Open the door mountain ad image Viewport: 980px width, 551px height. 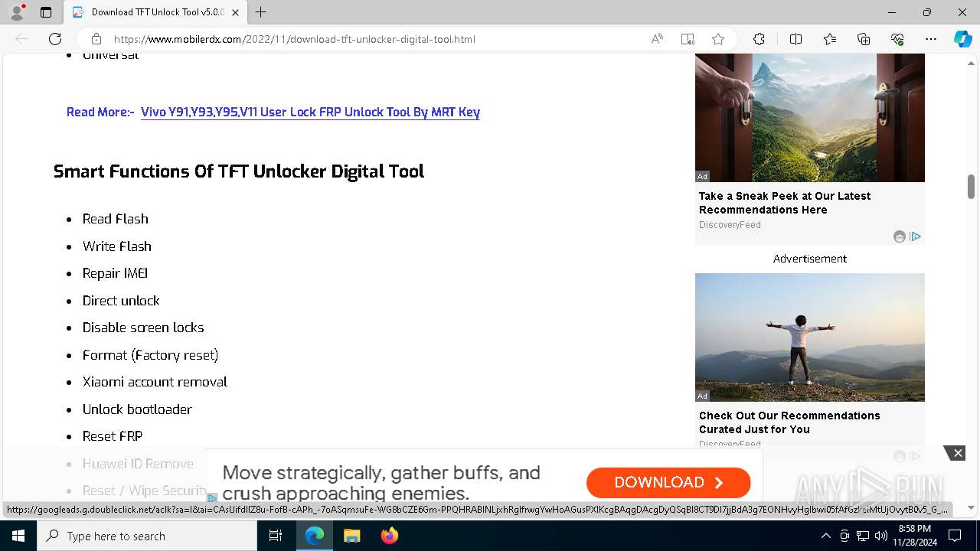pyautogui.click(x=810, y=118)
